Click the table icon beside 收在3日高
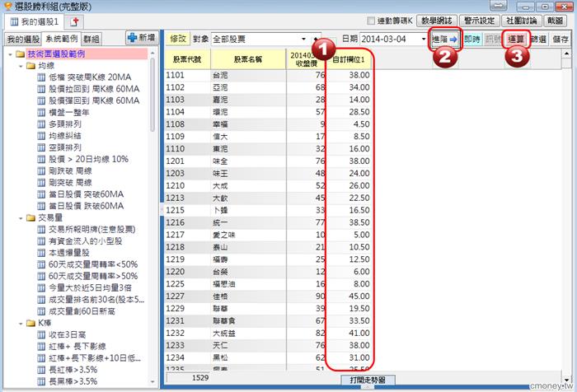Screen dimensions: 577x392 pos(41,335)
